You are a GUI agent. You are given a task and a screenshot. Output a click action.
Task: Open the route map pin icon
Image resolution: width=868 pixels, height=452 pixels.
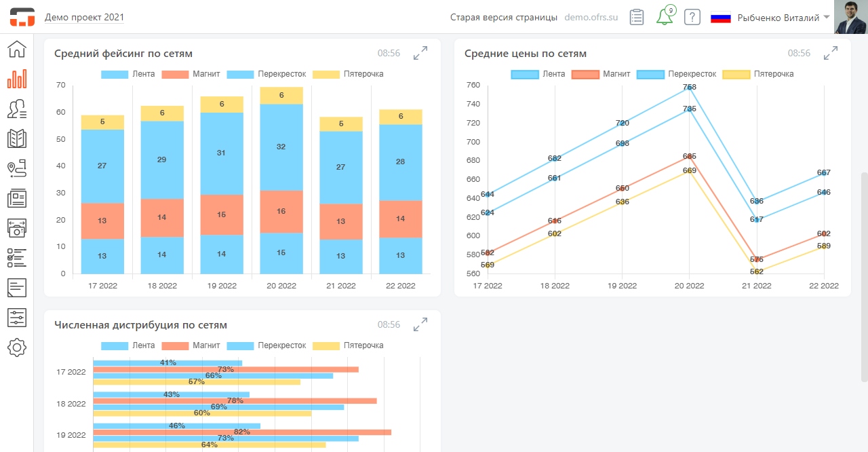(x=16, y=168)
